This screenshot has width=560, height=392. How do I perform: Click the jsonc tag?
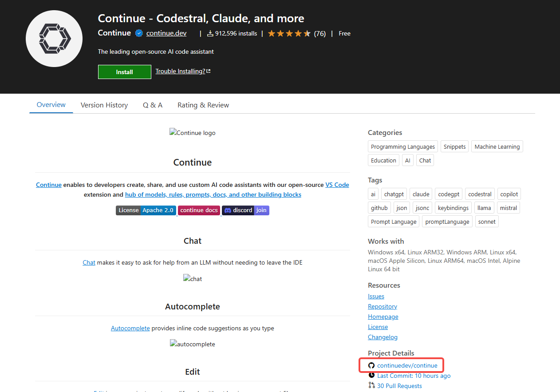(422, 208)
